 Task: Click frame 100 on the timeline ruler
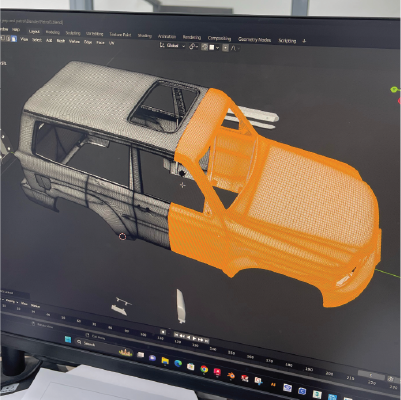(x=143, y=334)
